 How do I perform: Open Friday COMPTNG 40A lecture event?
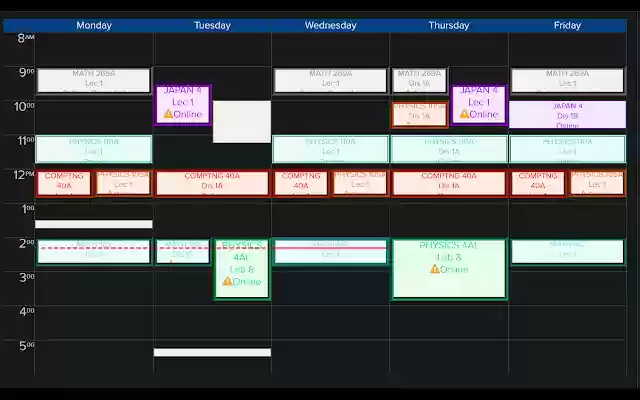click(538, 183)
